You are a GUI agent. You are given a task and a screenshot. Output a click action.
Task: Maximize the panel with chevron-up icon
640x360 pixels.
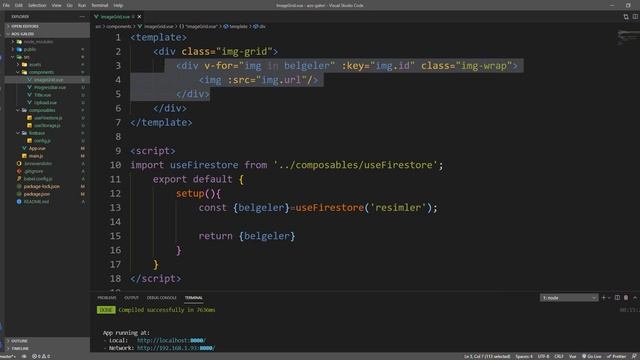pos(635,298)
